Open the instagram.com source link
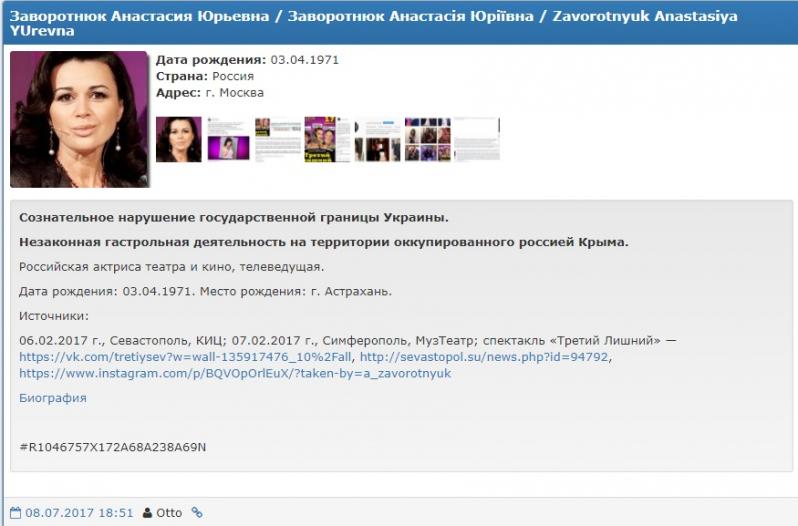 click(x=235, y=373)
